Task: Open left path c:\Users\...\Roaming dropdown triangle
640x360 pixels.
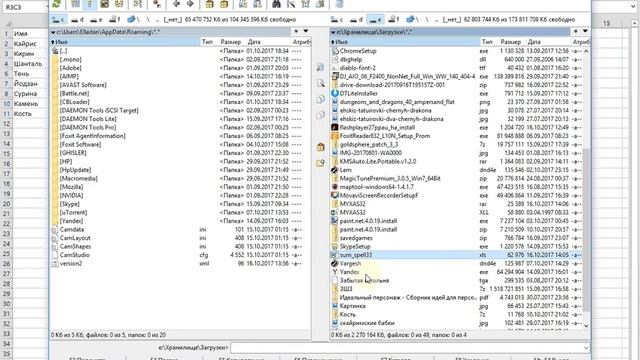Action: pyautogui.click(x=53, y=32)
